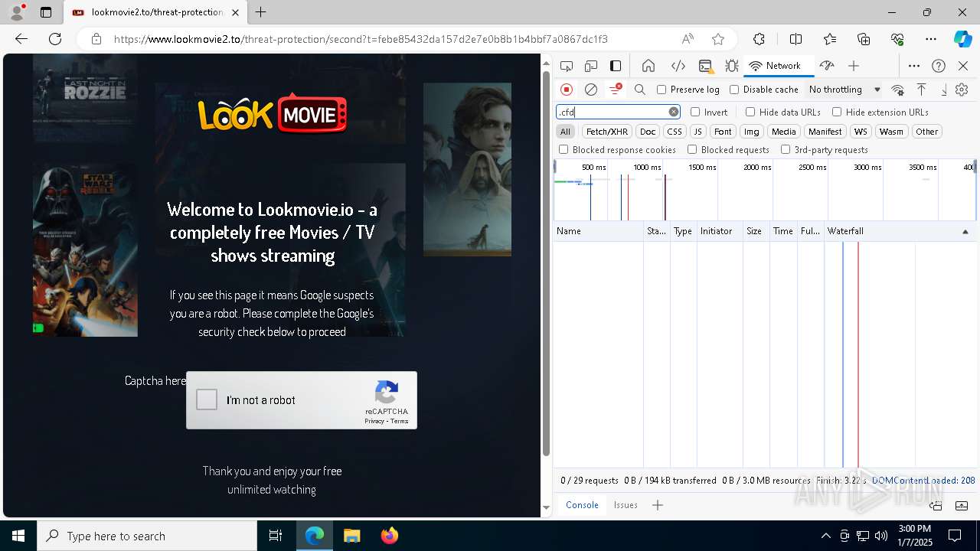Enable Preserve log checkbox
The width and height of the screenshot is (980, 551).
661,90
